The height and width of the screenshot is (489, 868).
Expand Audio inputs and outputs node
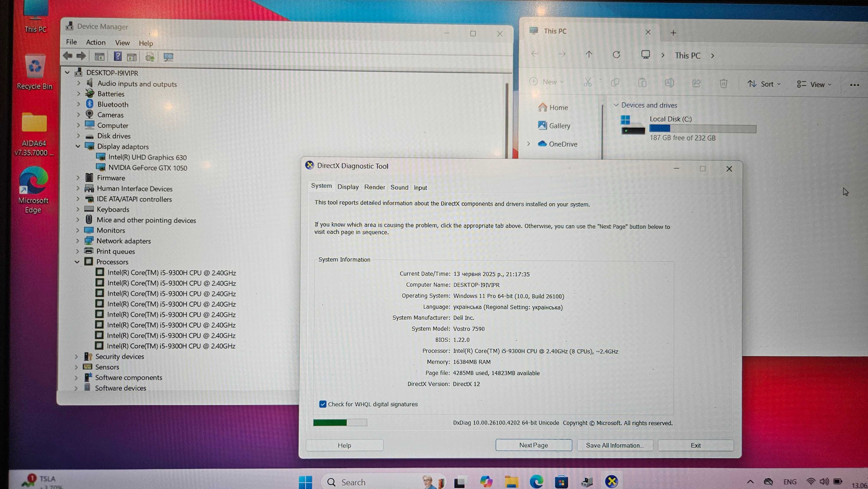click(x=79, y=83)
